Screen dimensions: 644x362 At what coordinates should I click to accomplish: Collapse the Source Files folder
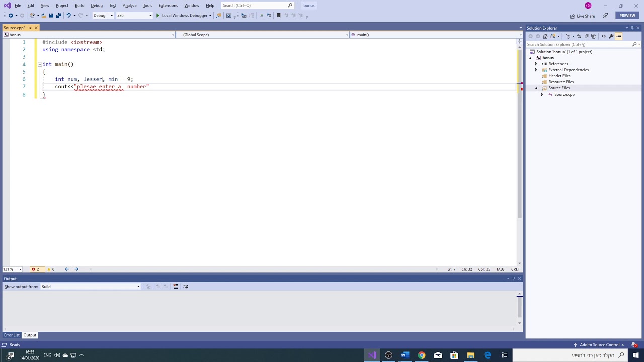(536, 88)
